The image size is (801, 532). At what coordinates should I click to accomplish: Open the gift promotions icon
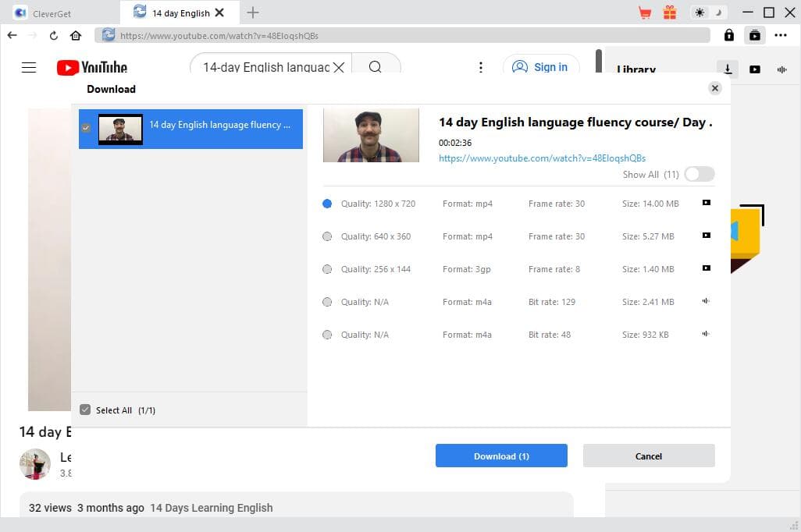point(669,12)
